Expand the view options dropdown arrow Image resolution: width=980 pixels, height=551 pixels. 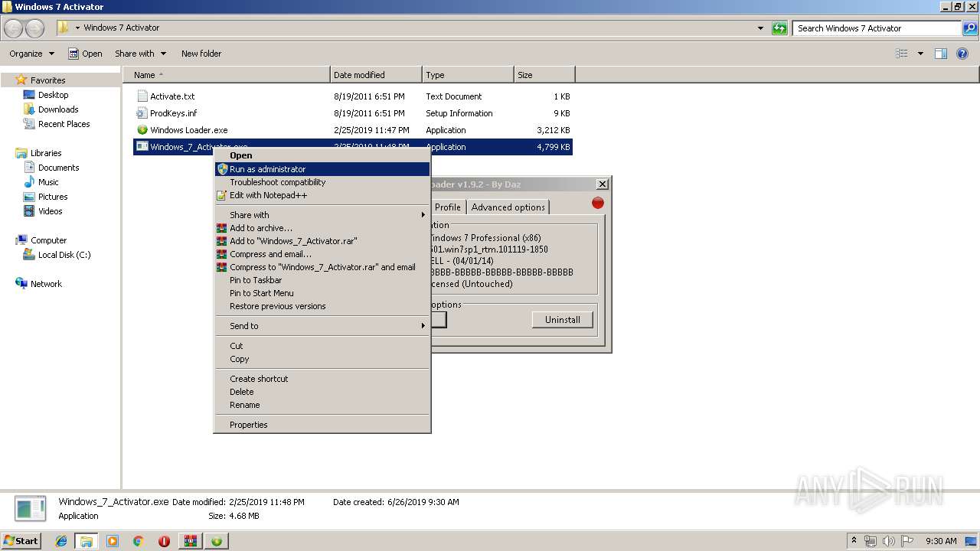click(920, 54)
